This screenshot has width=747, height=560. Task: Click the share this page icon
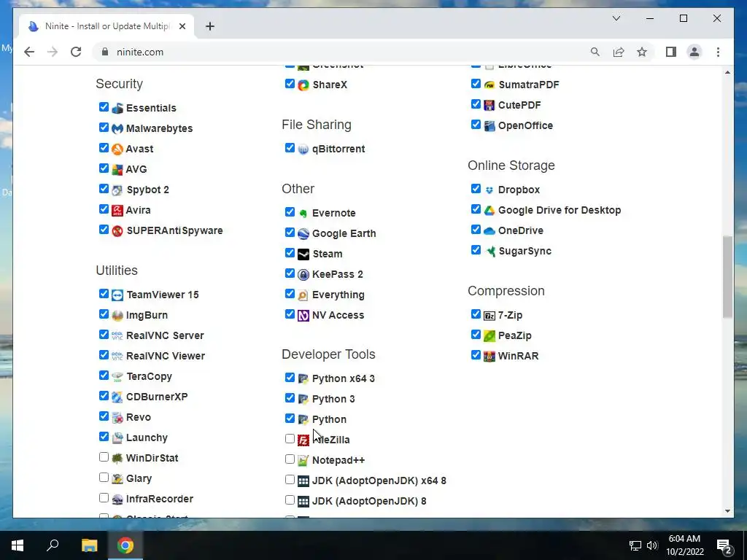tap(619, 52)
